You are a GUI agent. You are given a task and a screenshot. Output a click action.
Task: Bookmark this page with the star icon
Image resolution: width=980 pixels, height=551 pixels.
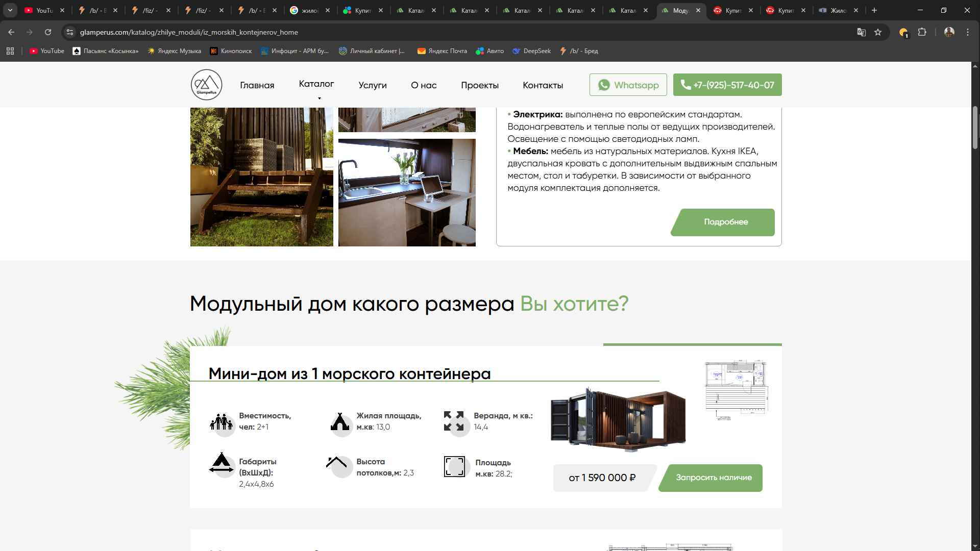878,32
